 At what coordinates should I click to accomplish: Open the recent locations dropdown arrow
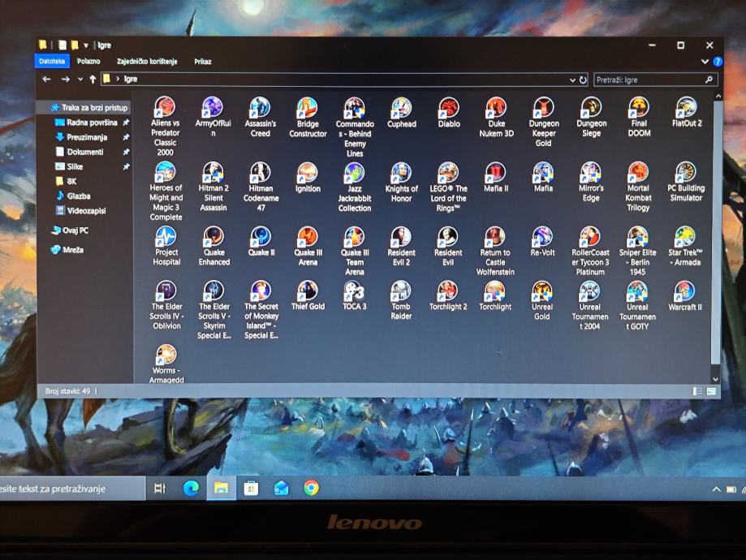point(80,79)
